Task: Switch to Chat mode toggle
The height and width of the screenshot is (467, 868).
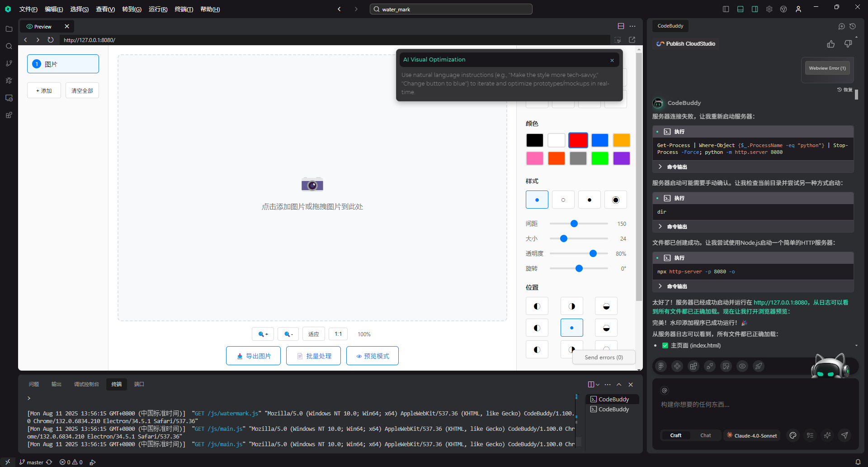Action: point(705,435)
